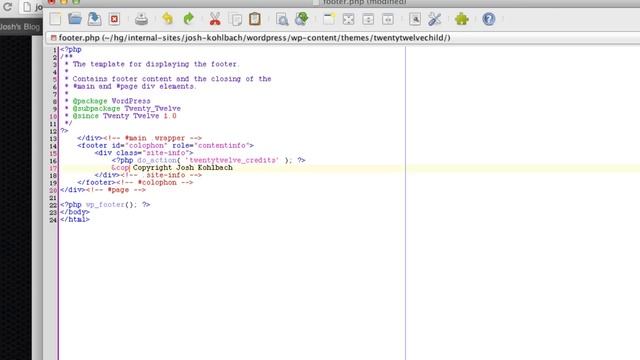Open jEdit Help question mark icon
The image size is (640, 360).
click(x=489, y=19)
